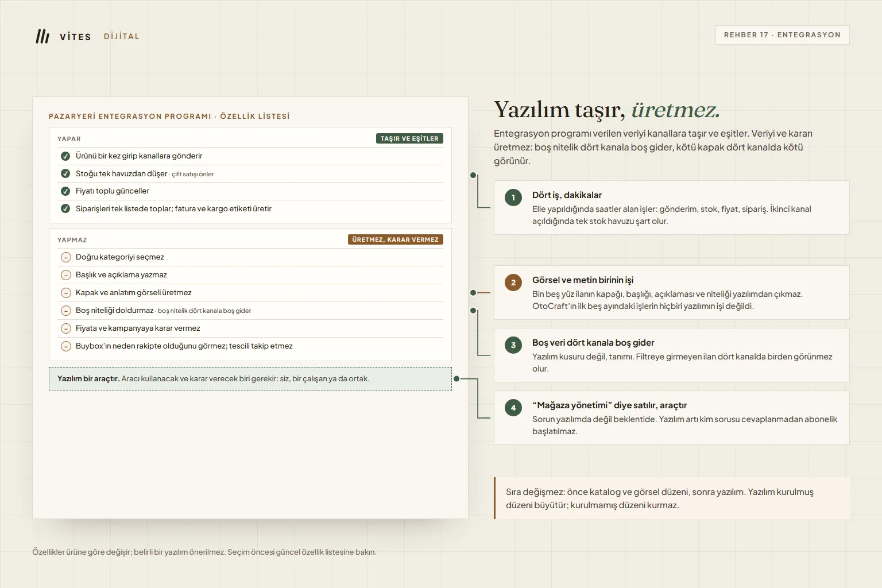This screenshot has width=882, height=588.
Task: Open the 'Dört iş, dakikalar' card
Action: click(671, 207)
